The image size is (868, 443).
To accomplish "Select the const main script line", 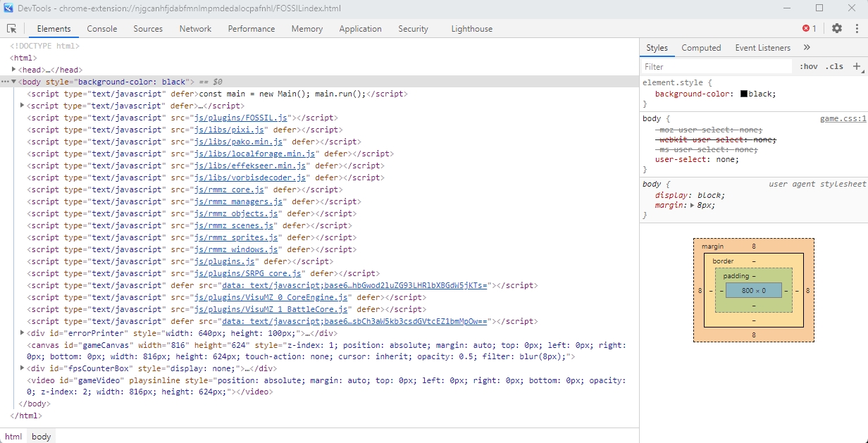I will [x=217, y=94].
